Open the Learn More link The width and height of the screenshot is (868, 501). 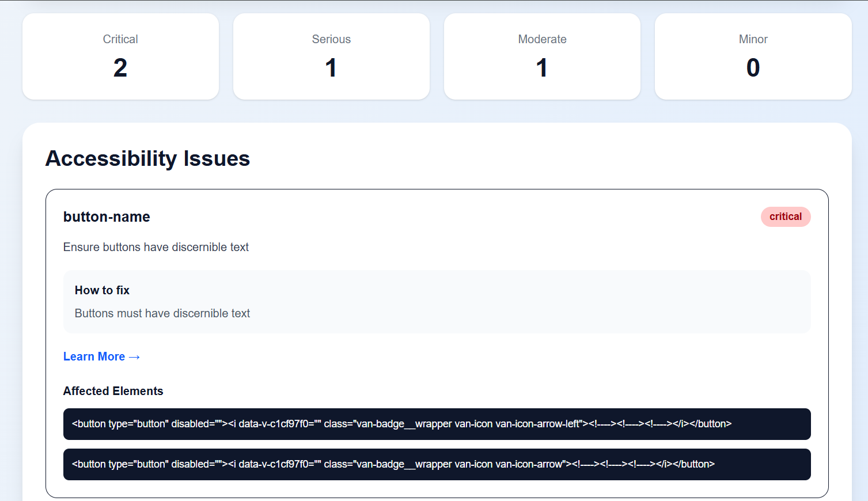coord(101,356)
